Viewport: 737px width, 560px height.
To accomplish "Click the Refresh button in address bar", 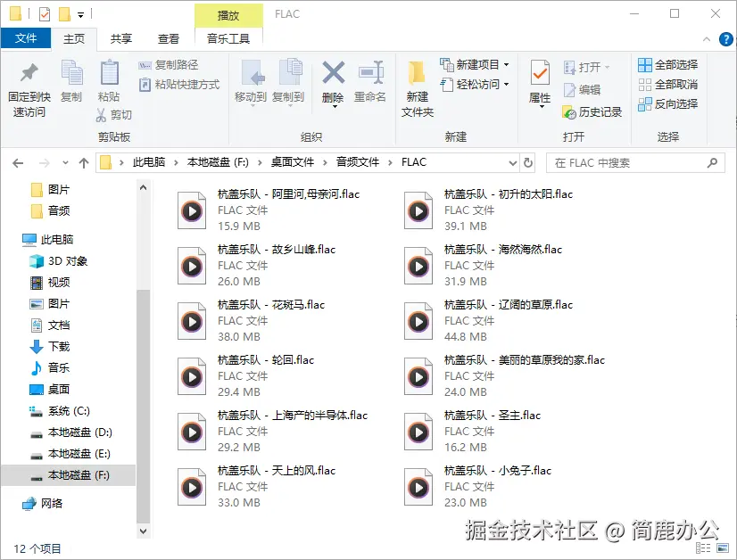I will point(528,162).
